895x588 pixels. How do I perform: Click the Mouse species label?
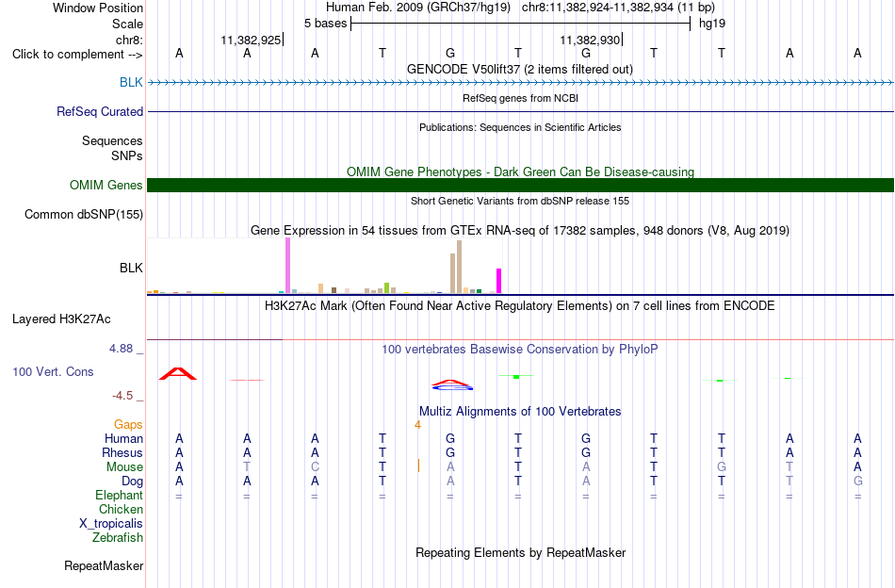click(x=124, y=467)
